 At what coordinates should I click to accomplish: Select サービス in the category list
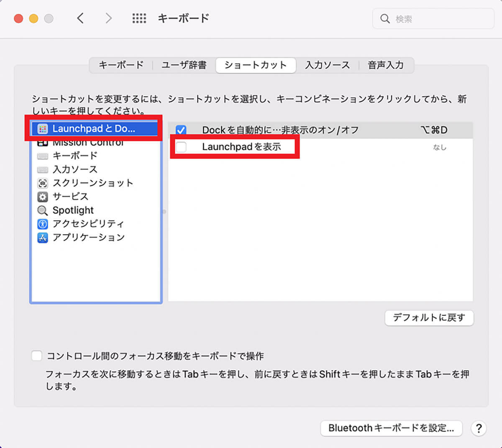[96, 197]
